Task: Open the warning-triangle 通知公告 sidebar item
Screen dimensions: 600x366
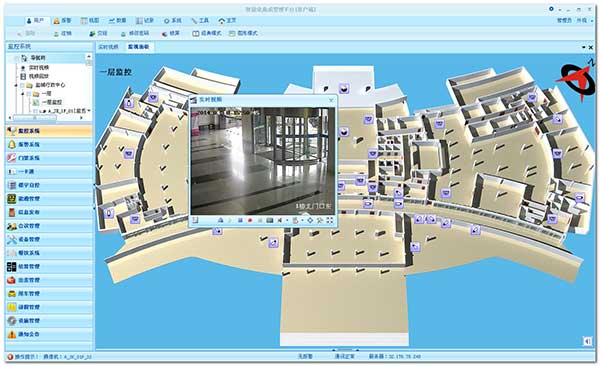Action: [49, 334]
